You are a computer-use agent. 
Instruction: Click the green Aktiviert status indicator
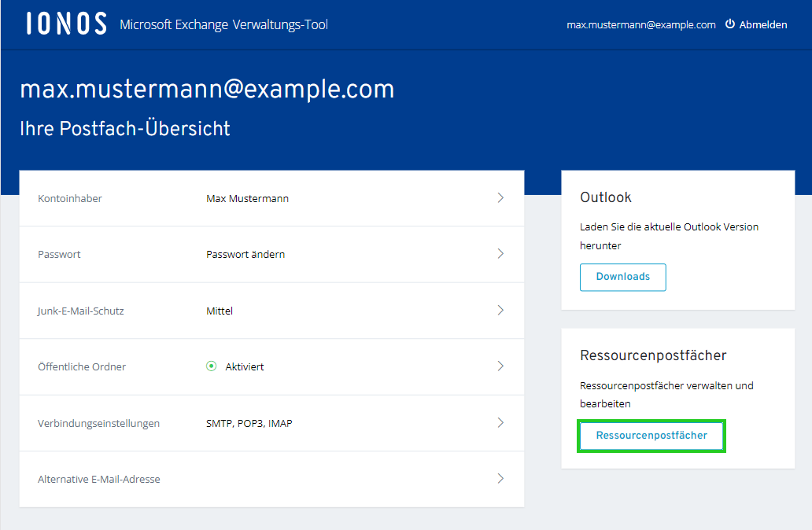coord(212,366)
